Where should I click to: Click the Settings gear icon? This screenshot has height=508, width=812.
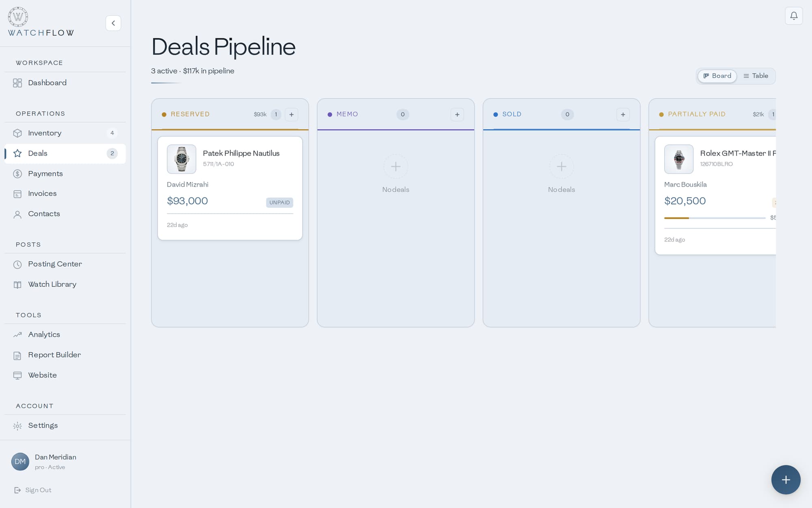pyautogui.click(x=17, y=426)
